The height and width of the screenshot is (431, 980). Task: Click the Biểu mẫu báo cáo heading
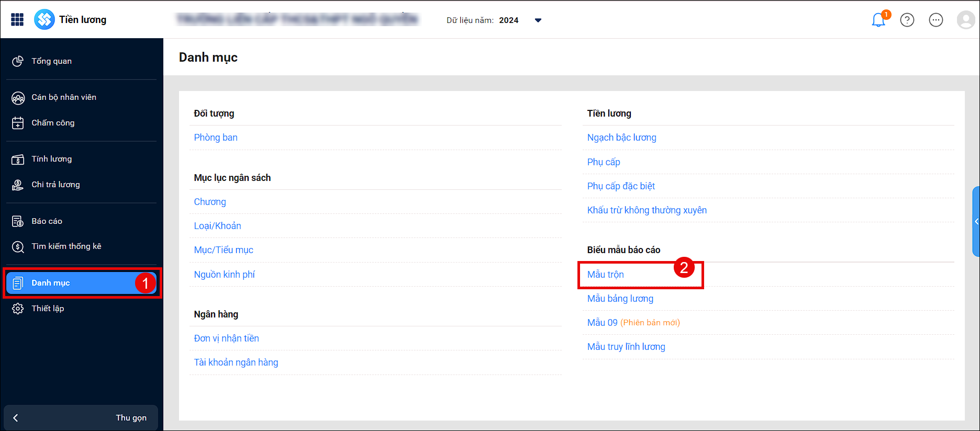[623, 250]
